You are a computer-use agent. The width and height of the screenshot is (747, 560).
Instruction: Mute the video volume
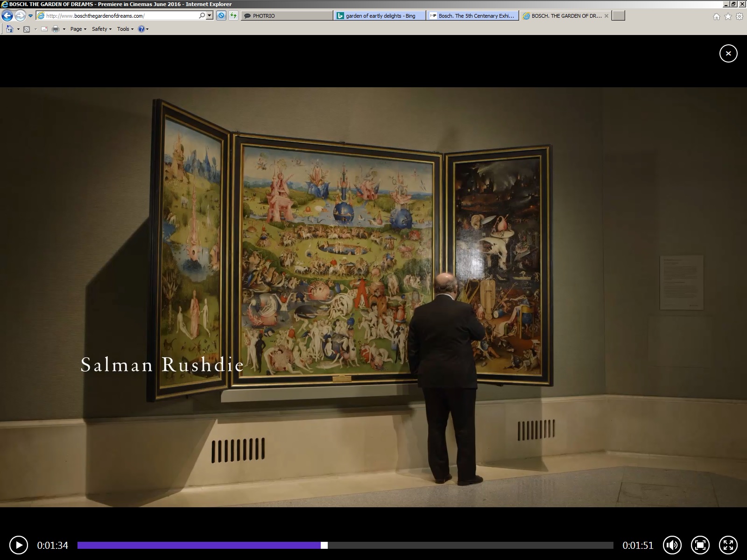click(672, 545)
